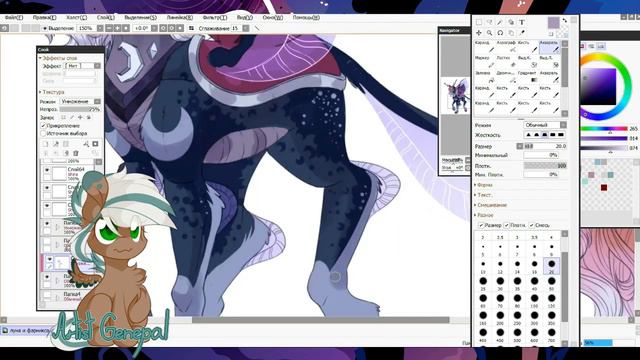Choose the Заливка bucket fill preset
The height and width of the screenshot is (360, 640).
(484, 77)
